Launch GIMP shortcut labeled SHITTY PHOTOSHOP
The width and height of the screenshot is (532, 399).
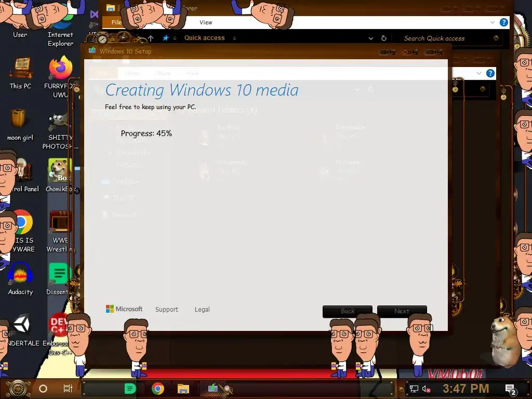[60, 130]
